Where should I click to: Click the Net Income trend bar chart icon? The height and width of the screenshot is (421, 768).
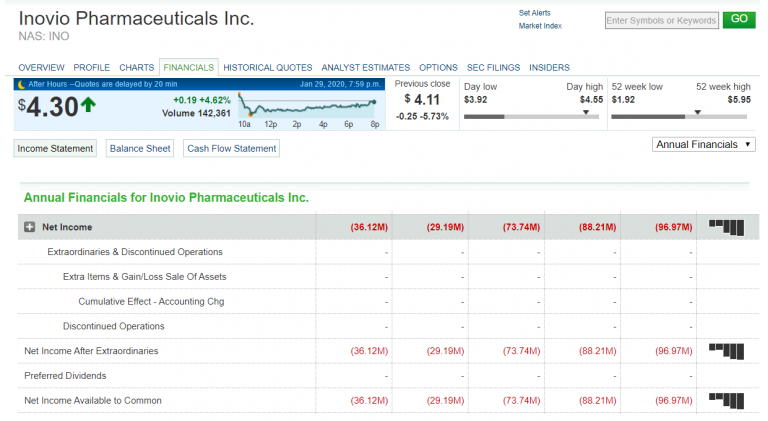[x=726, y=227]
